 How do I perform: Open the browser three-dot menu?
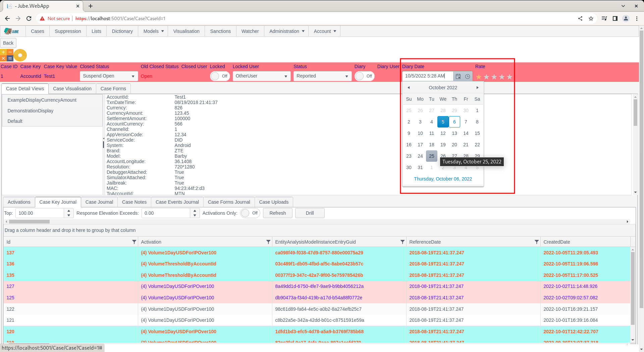637,18
